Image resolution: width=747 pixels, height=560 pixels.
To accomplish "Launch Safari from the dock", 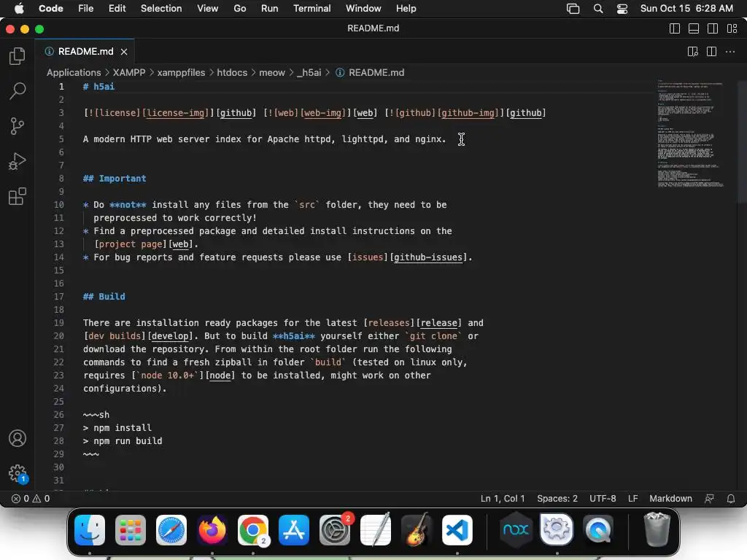I will tap(171, 530).
